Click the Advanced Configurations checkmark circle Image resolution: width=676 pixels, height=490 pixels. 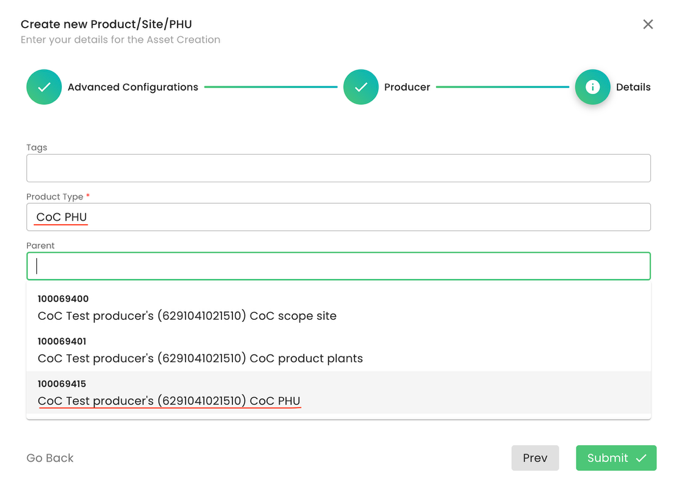[x=44, y=87]
